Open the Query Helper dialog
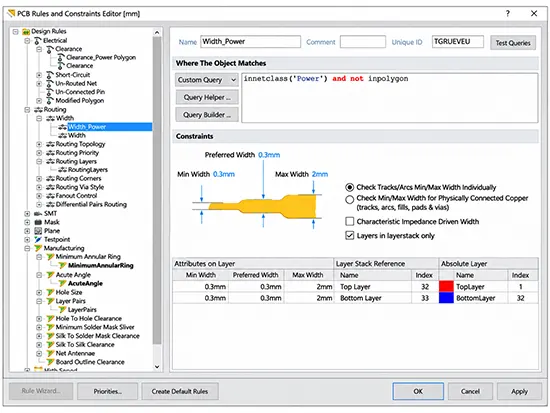 207,97
